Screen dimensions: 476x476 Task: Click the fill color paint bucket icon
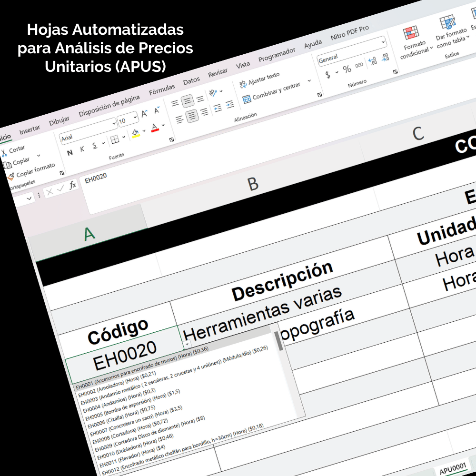point(136,133)
